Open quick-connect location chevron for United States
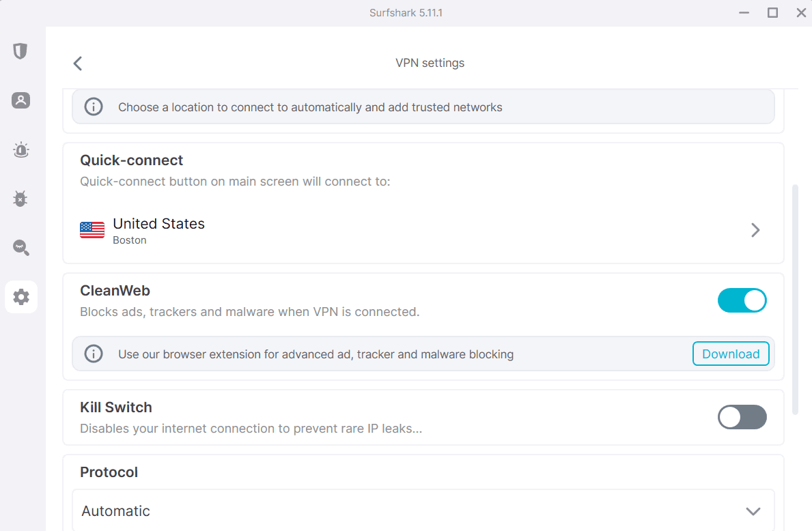The height and width of the screenshot is (531, 812). pyautogui.click(x=755, y=230)
